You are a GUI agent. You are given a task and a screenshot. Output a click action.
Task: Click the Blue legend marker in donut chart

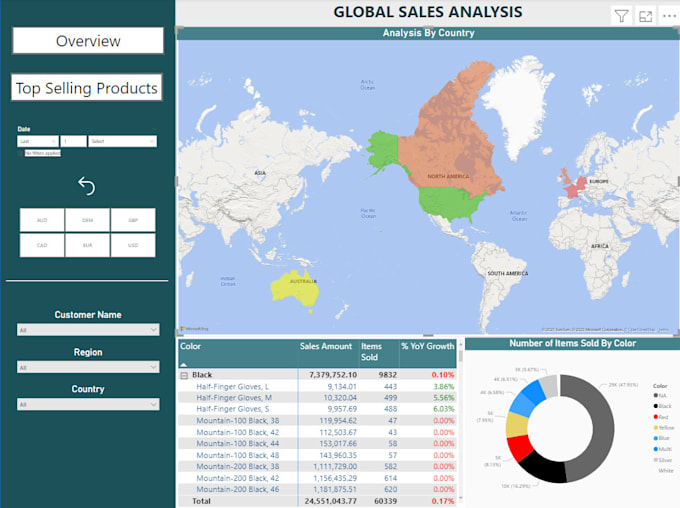click(x=654, y=438)
